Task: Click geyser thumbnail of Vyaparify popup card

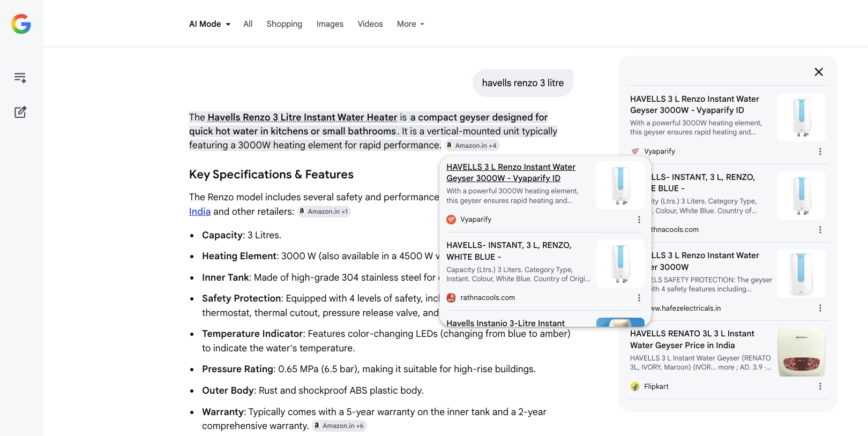Action: point(620,185)
